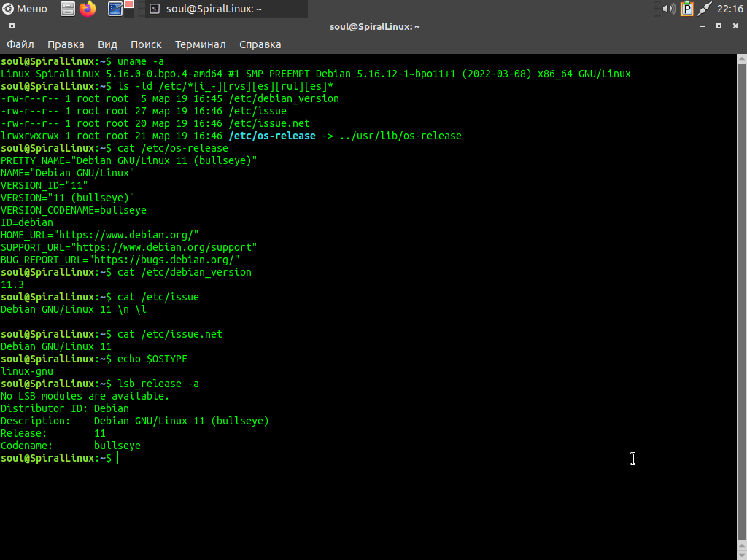Click the 'Description: Debian GNU/Linux 11 (bullseye)' line
Image resolution: width=747 pixels, height=560 pixels.
[135, 421]
